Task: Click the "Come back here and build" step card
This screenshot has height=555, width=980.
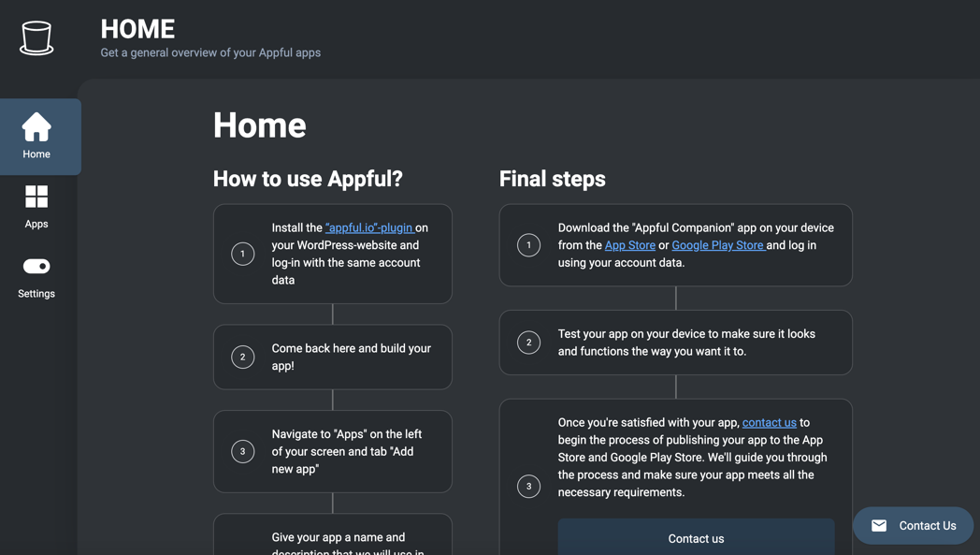Action: click(333, 357)
